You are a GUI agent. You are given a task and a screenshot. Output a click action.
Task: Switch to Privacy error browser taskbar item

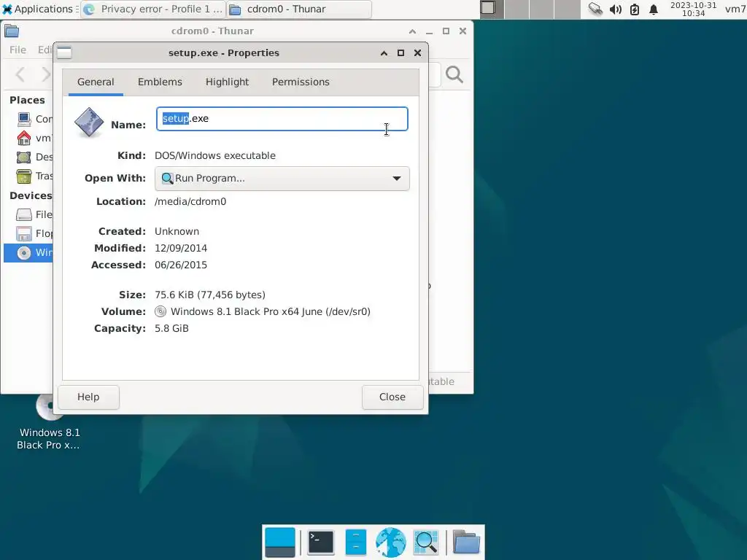154,9
